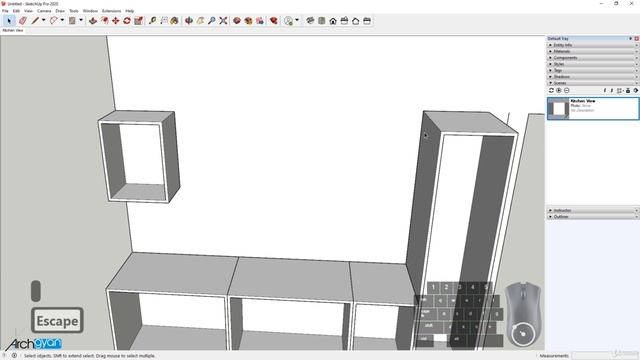Collapse the Scenes panel

[593, 83]
